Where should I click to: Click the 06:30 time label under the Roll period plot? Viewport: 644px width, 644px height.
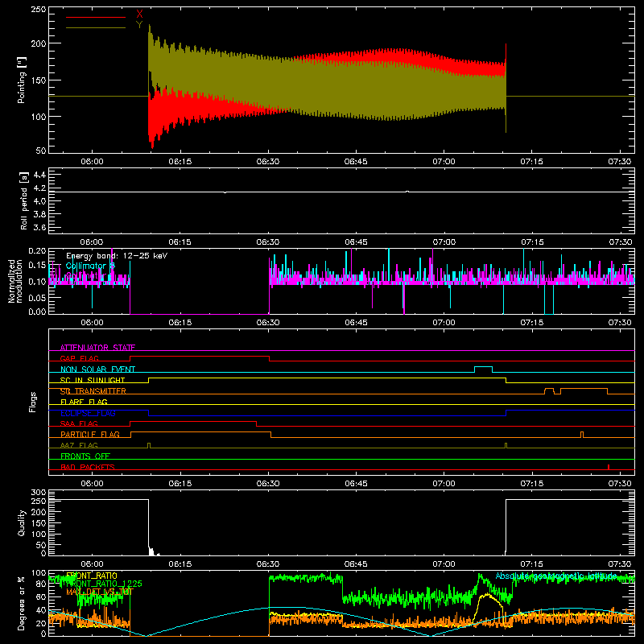(x=268, y=242)
